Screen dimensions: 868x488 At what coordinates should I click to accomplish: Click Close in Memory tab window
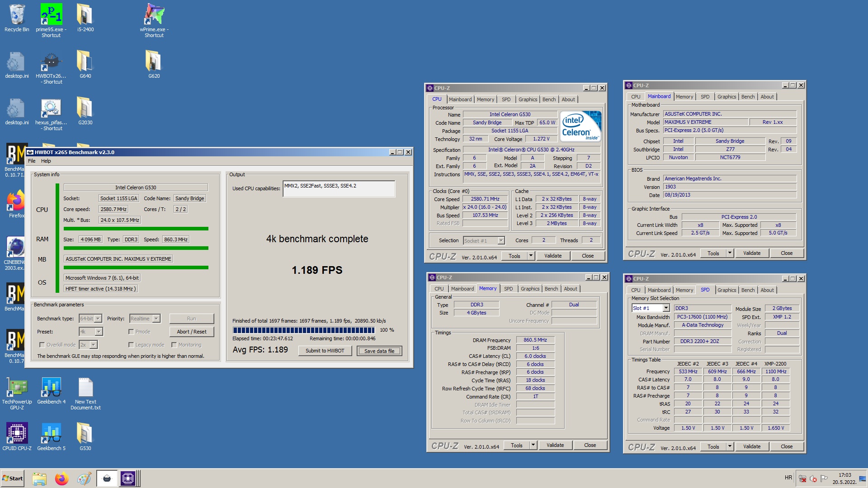[590, 445]
